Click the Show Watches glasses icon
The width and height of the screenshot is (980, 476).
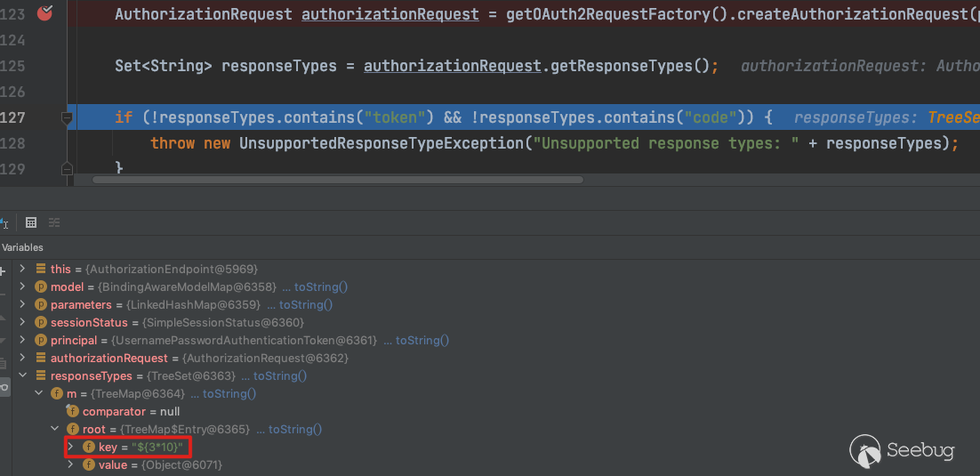click(4, 386)
